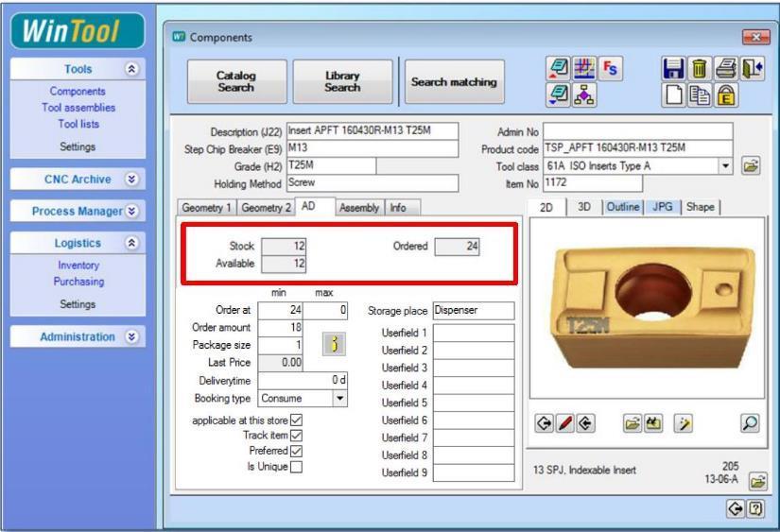Click the purple diamond hierarchy diagram icon
This screenshot has height=532, width=780.
(x=584, y=94)
